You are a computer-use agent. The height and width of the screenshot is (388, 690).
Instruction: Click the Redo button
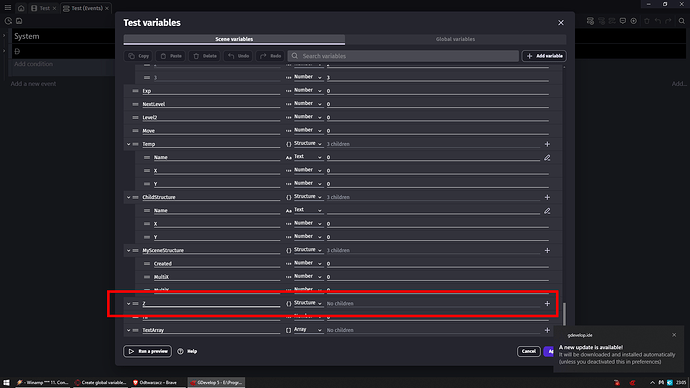(270, 56)
